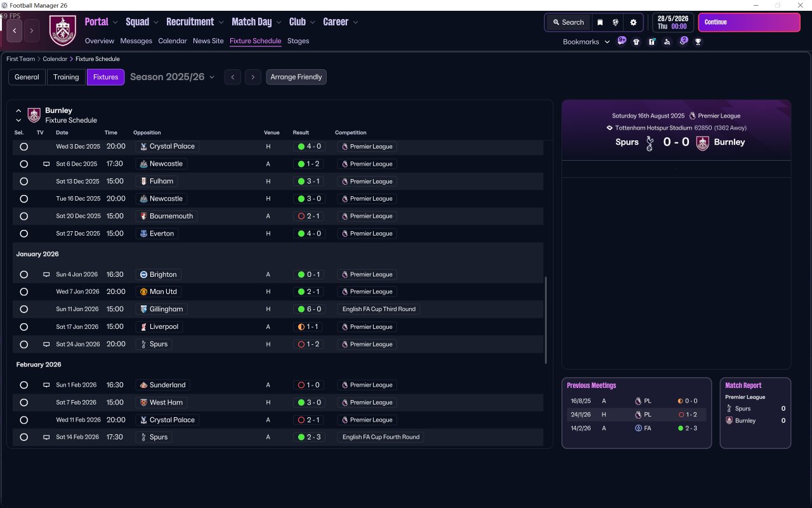Select the Bournemouth fixture radio button

pos(24,217)
